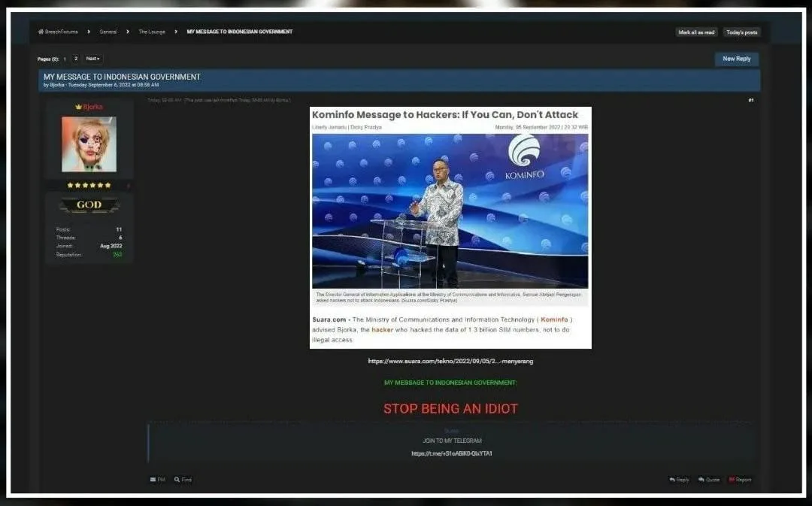Click Bjorka's avatar image
Viewport: 812px width, 506px height.
89,144
